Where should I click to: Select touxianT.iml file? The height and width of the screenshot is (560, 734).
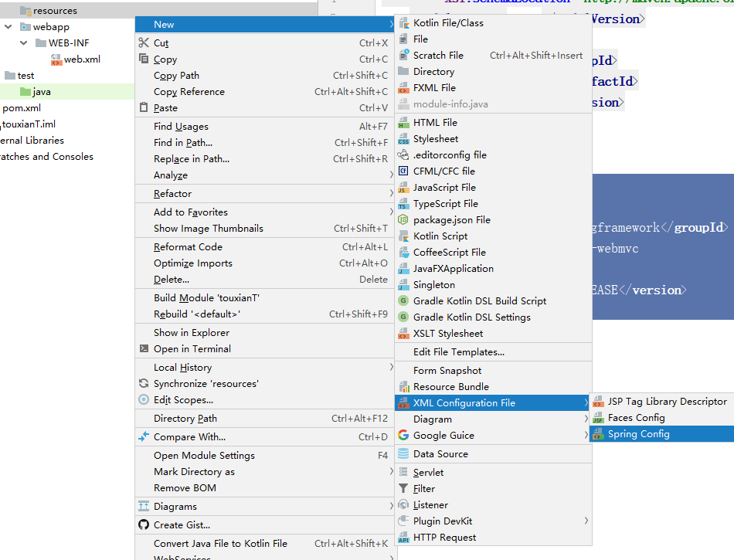[28, 124]
